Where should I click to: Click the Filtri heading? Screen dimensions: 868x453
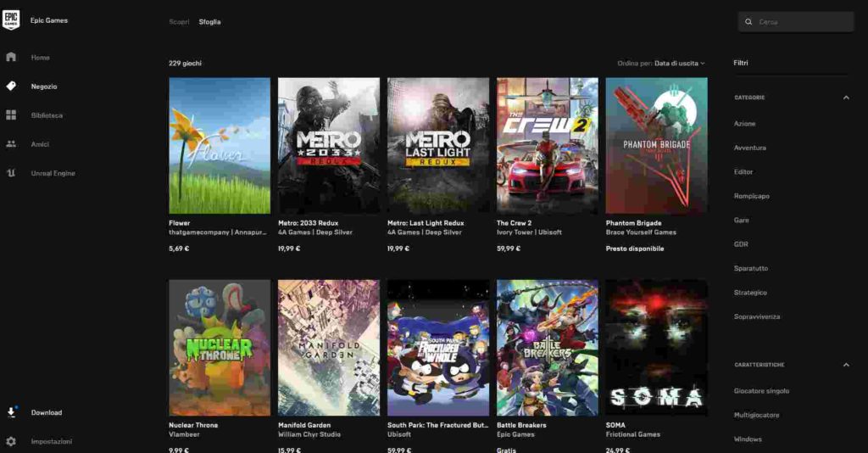pos(741,63)
